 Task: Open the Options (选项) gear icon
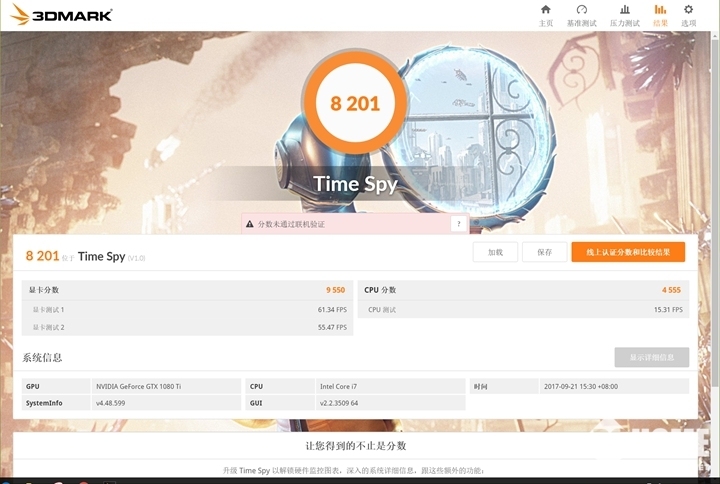(x=688, y=10)
